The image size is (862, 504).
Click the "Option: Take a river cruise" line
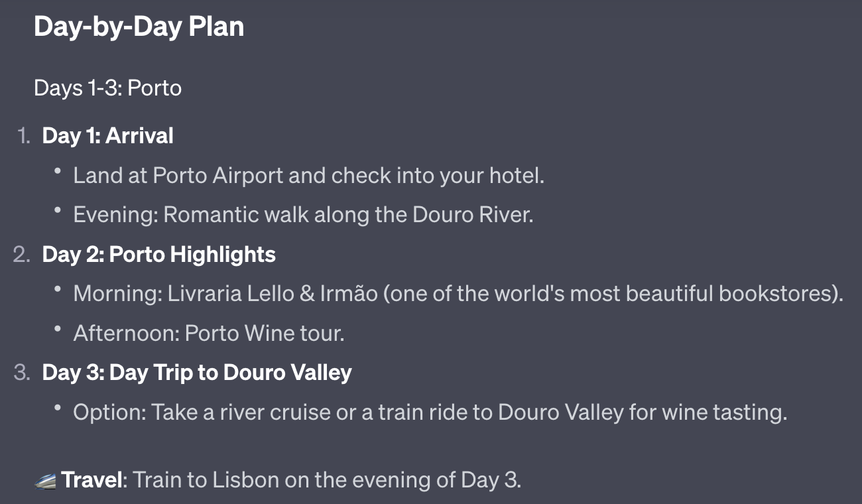coord(430,412)
